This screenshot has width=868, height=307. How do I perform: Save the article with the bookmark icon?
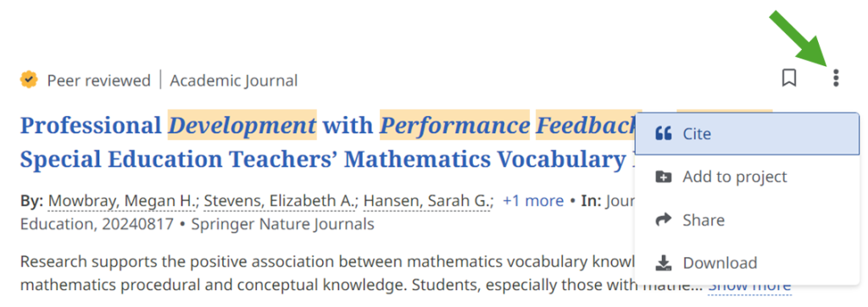789,78
